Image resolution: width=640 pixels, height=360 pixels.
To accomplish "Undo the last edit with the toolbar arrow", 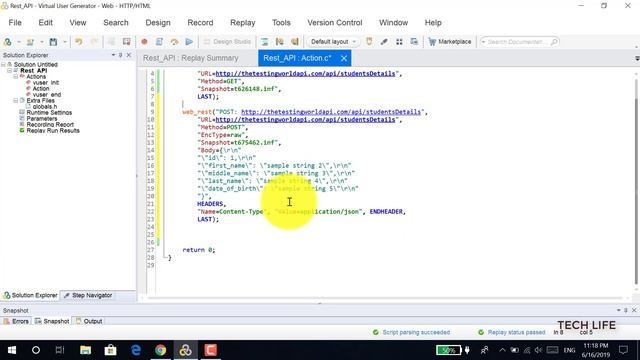I will point(78,42).
